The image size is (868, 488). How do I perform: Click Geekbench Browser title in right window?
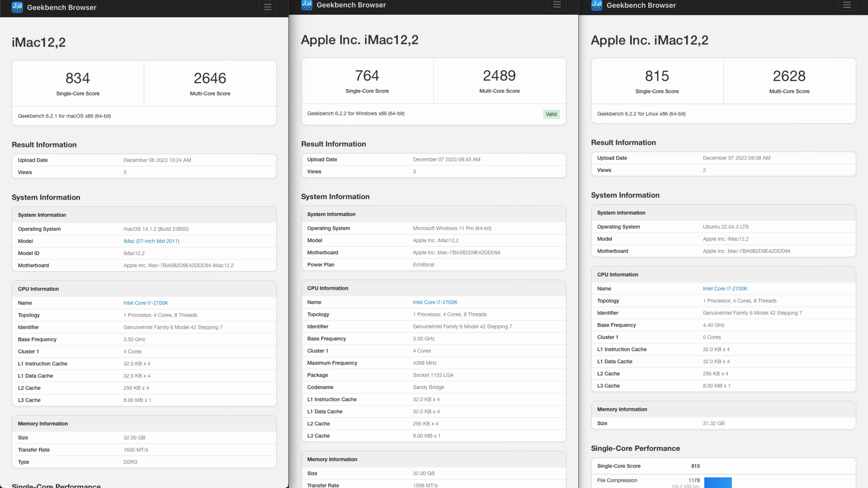[641, 5]
